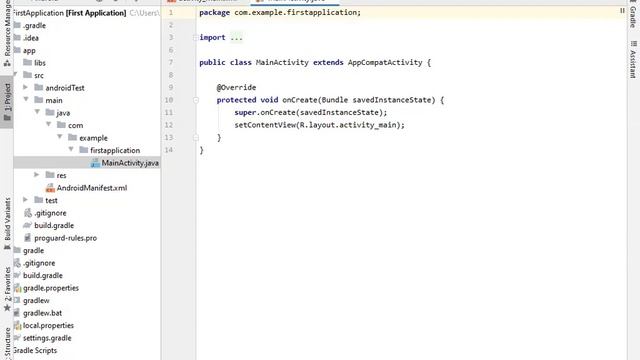This screenshot has height=360, width=640.
Task: Select the root build.gradle file
Action: 42,276
